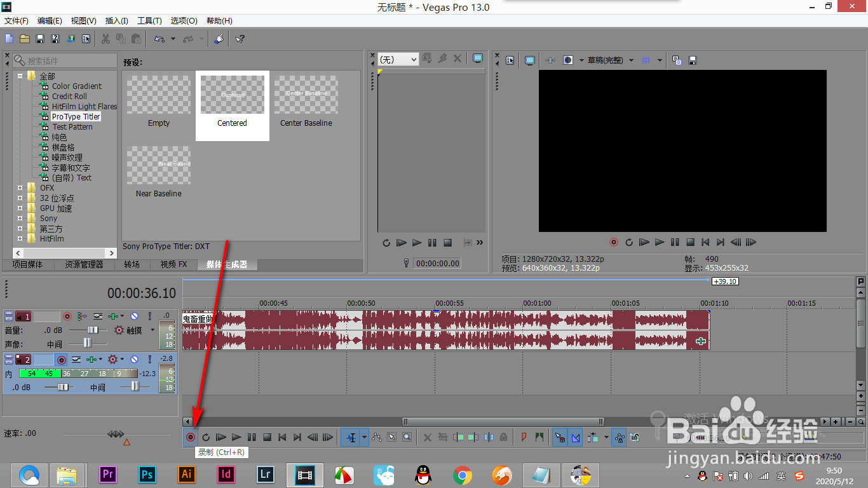Image resolution: width=868 pixels, height=488 pixels.
Task: Select the Selection Edit tool icon
Action: coord(391,437)
